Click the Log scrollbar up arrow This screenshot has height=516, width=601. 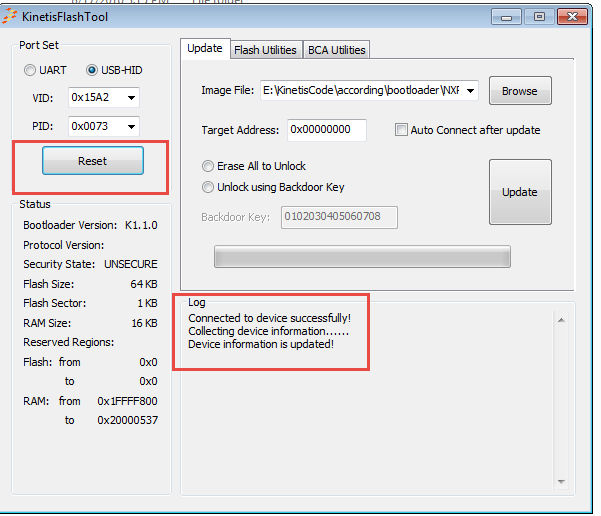(x=561, y=320)
